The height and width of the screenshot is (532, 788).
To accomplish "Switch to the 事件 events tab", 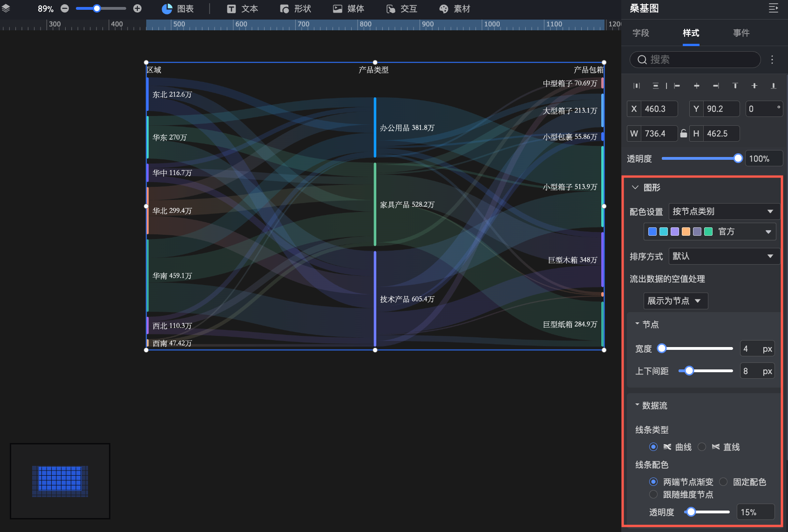I will tap(741, 33).
